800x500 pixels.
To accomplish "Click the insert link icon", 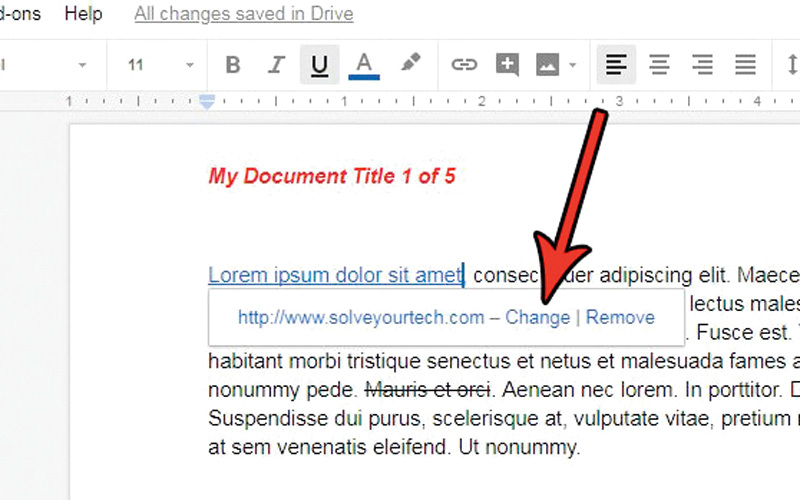I will pyautogui.click(x=463, y=65).
